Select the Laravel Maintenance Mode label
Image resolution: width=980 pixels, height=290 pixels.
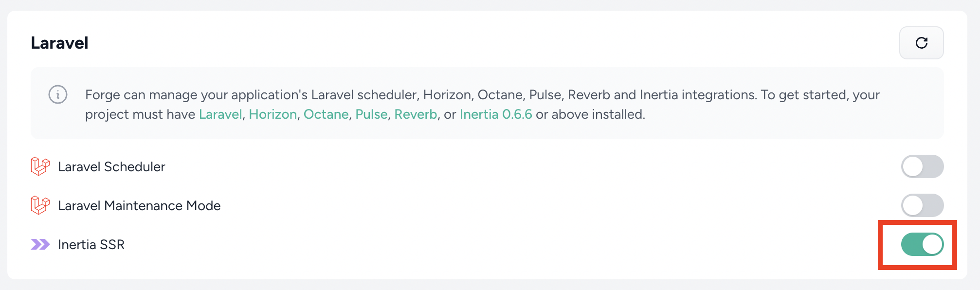(139, 206)
